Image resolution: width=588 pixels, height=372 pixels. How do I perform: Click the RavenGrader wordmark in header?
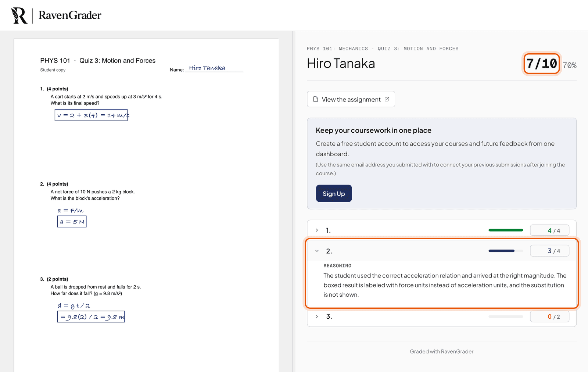[x=70, y=15]
